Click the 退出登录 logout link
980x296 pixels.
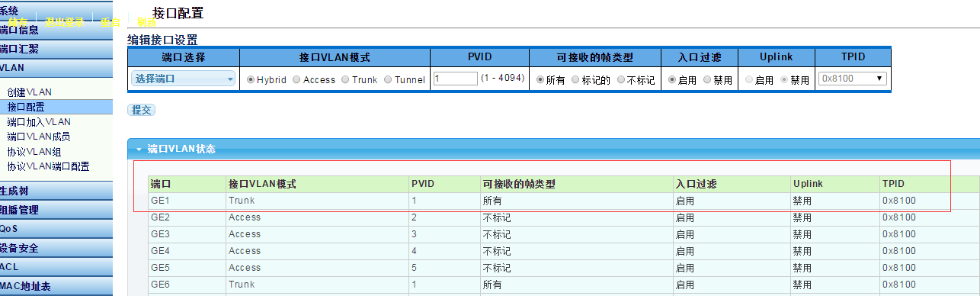65,22
